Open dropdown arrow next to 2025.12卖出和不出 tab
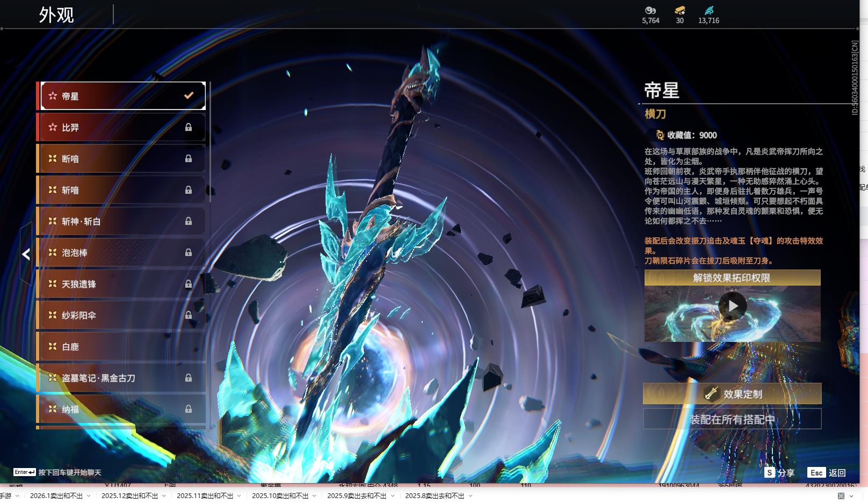 pos(164,496)
